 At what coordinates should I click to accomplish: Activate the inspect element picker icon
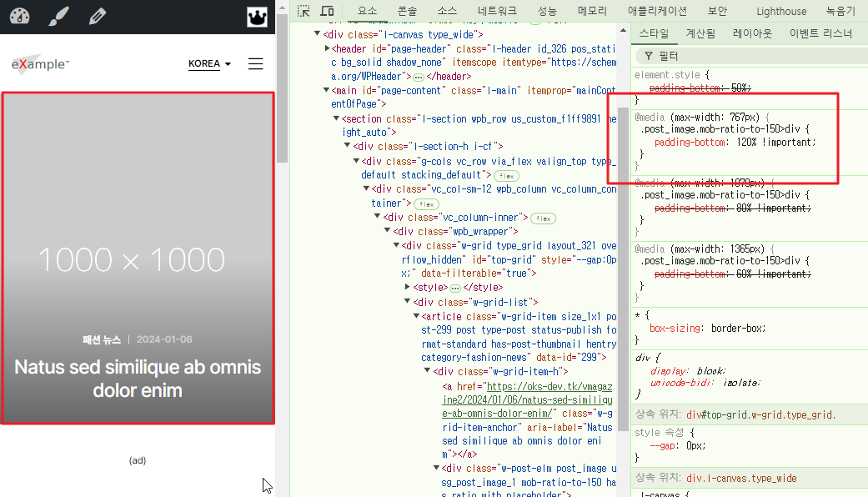click(304, 11)
